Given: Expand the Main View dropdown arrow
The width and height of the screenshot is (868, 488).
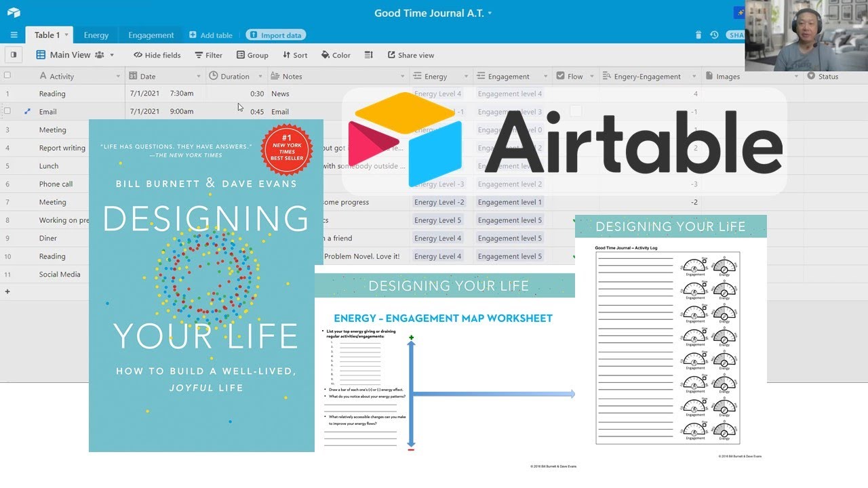Looking at the screenshot, I should (112, 55).
